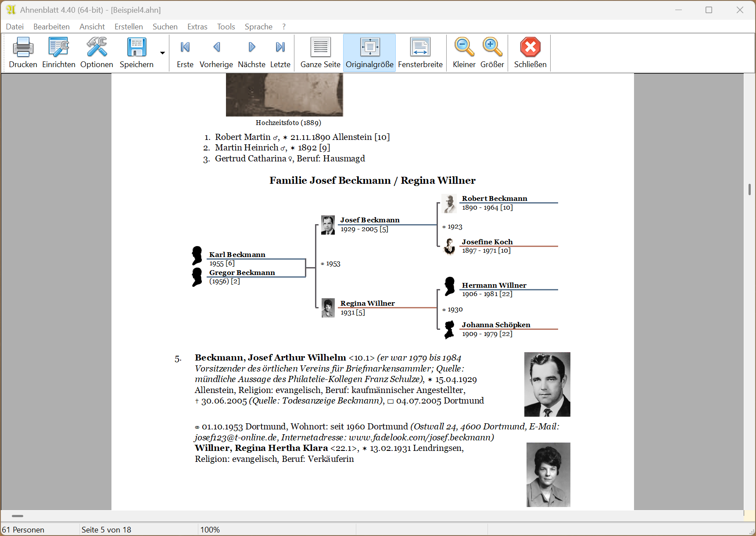Enable Fensterbreite view mode
756x536 pixels.
coord(420,47)
